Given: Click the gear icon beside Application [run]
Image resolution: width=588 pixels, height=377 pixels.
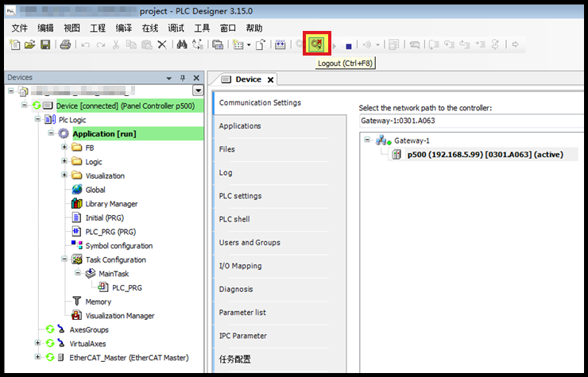Looking at the screenshot, I should [64, 133].
